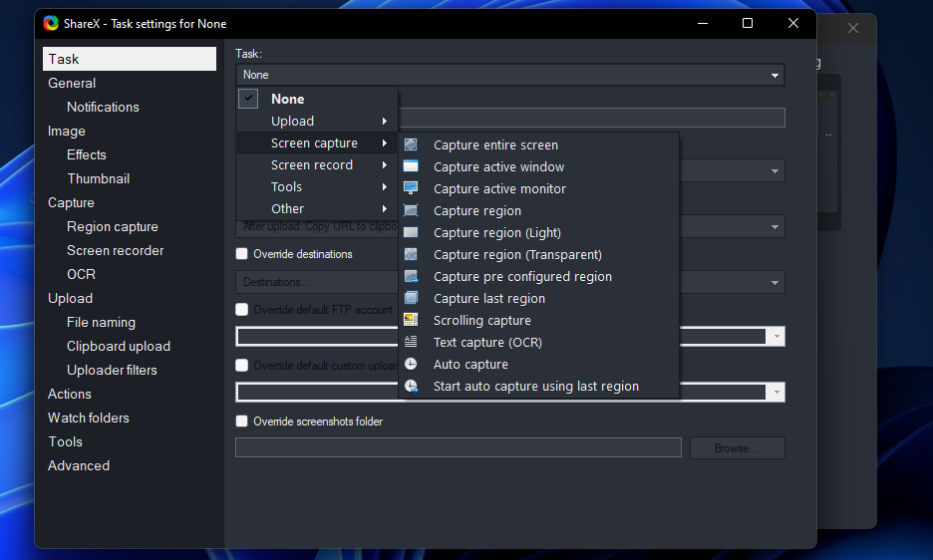933x560 pixels.
Task: Select Watch folders in the sidebar
Action: 89,418
